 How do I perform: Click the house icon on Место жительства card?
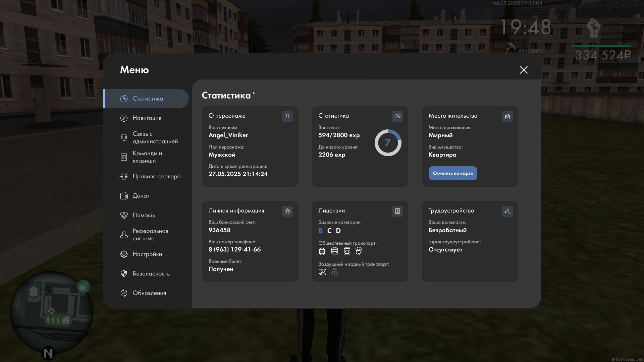pyautogui.click(x=507, y=116)
